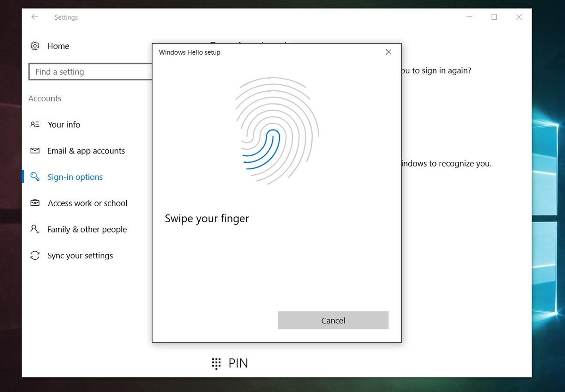Click the back arrow in Settings
This screenshot has height=392, width=565.
[34, 17]
